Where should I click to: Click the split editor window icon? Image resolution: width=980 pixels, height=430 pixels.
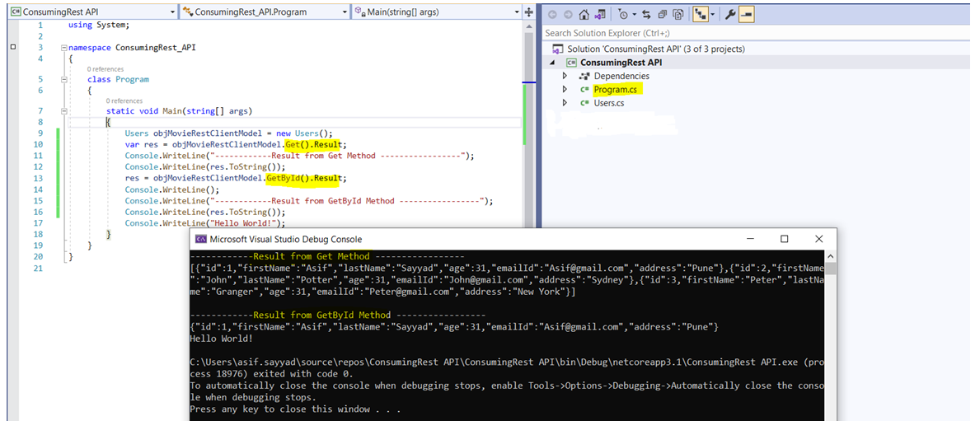(529, 12)
